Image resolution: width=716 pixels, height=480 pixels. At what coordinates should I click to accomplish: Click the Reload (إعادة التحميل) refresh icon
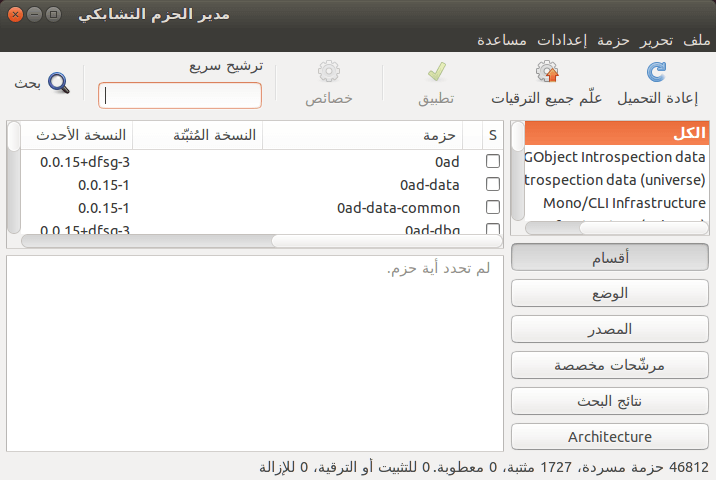657,72
